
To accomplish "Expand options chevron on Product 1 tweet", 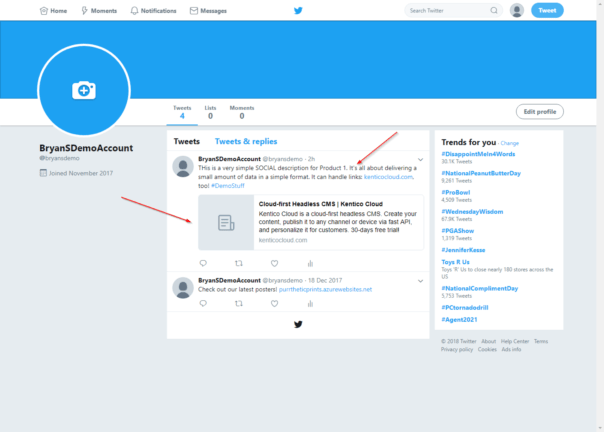I will pos(420,160).
